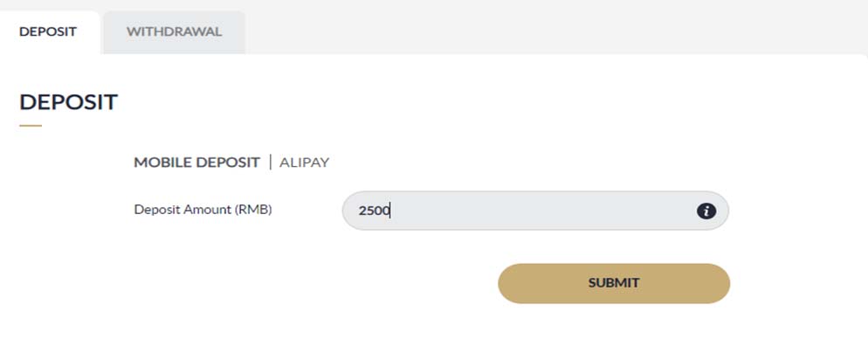Select the DEPOSIT tab
The image size is (868, 346).
(48, 32)
